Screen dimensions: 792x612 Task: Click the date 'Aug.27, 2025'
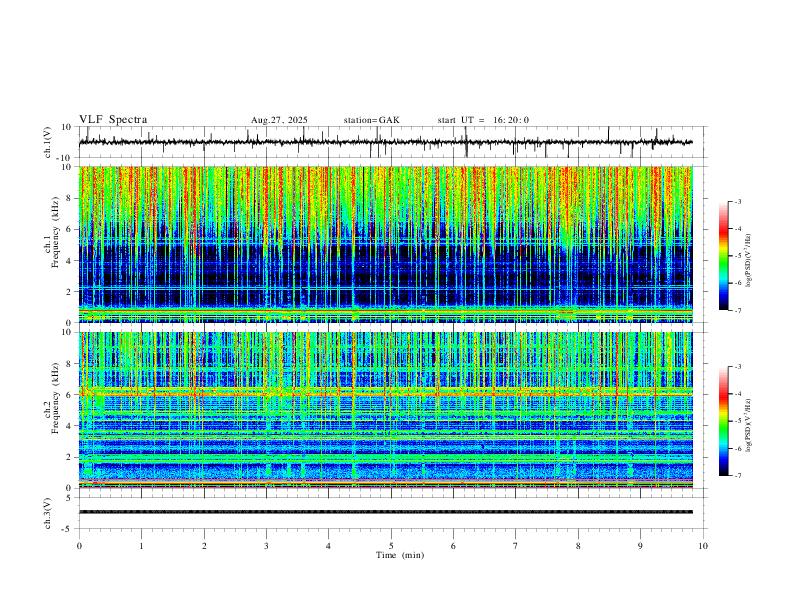click(279, 120)
